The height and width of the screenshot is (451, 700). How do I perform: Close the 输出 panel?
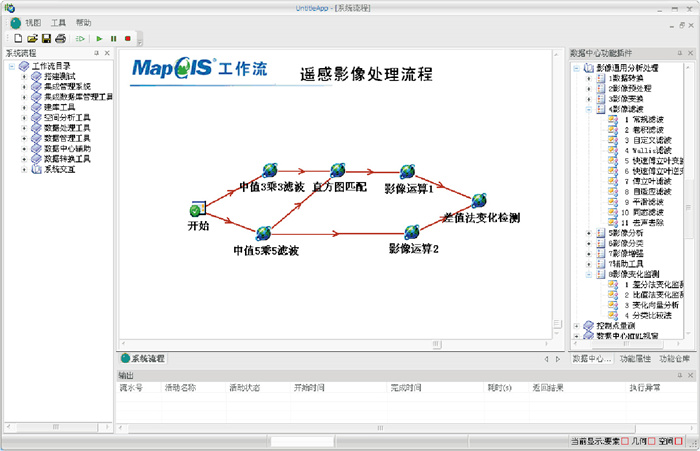pos(690,376)
